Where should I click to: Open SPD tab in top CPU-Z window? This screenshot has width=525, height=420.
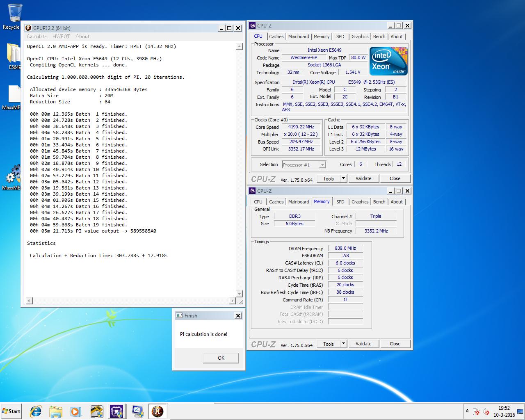coord(340,37)
